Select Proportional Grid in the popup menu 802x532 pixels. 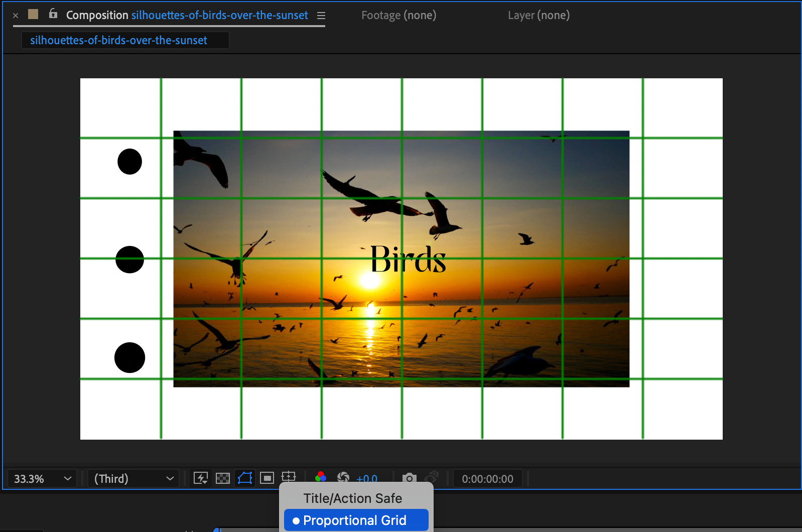355,520
